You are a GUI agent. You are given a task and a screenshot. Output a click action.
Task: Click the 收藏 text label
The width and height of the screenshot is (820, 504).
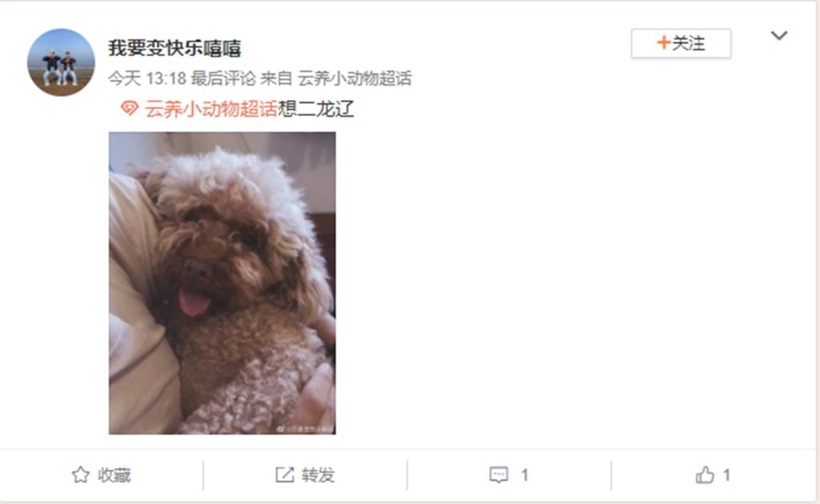[114, 474]
